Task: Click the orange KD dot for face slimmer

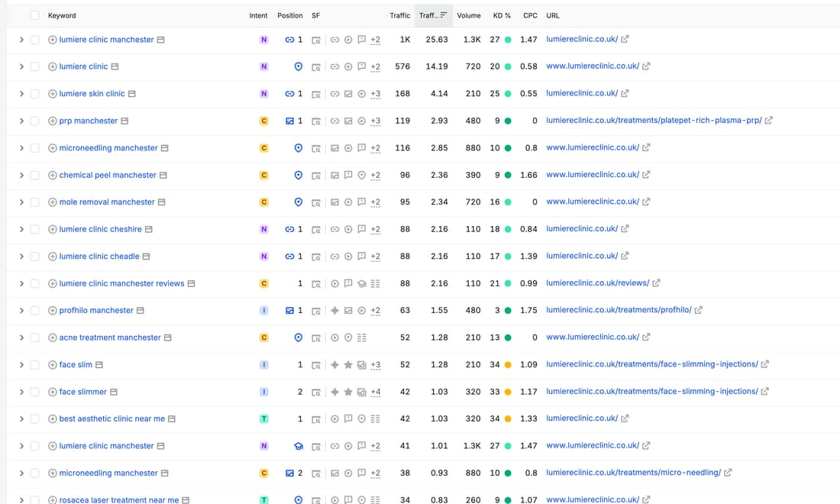Action: (508, 392)
